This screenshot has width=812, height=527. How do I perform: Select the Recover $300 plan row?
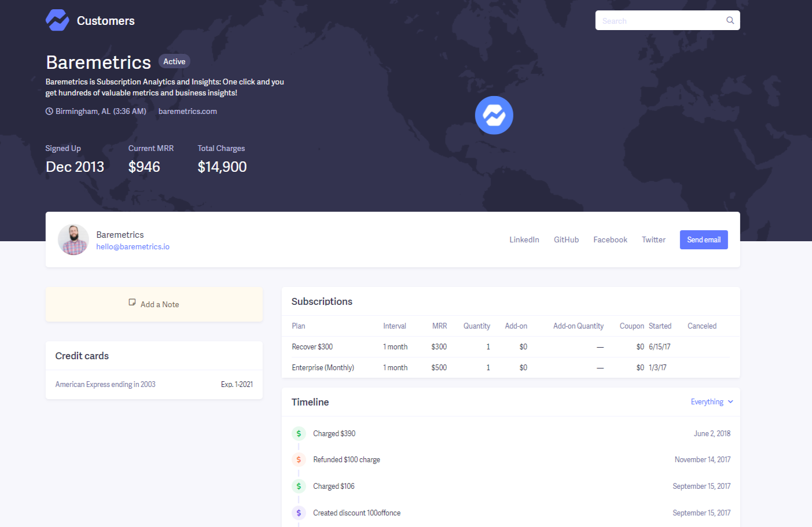click(x=510, y=347)
